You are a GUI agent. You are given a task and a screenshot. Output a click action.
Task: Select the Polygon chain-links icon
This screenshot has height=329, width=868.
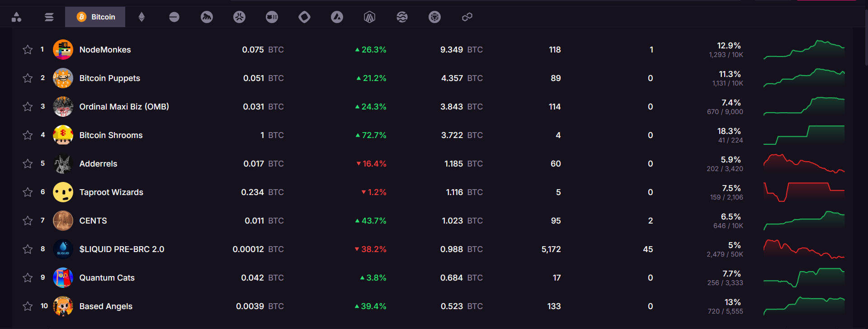467,17
